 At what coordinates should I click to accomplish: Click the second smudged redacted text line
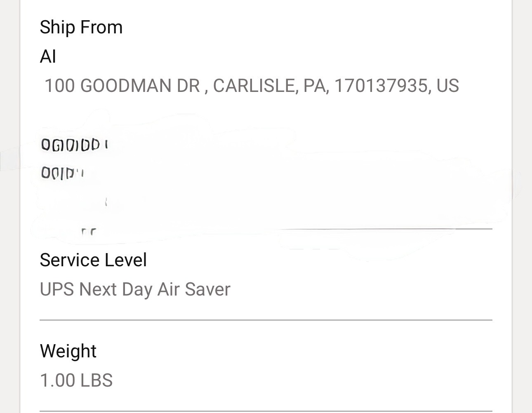(62, 173)
